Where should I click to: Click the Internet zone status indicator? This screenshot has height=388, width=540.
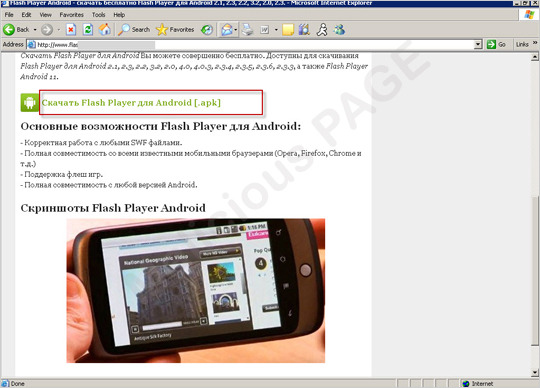pos(479,384)
